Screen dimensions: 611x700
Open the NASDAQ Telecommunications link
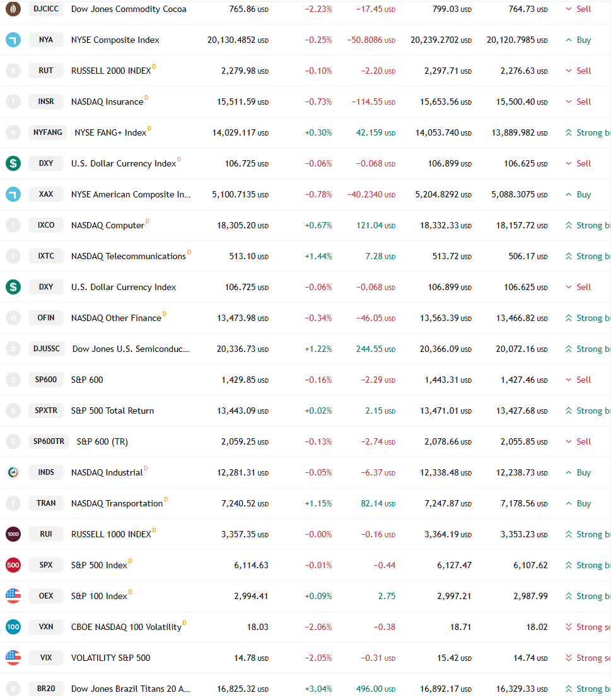coord(129,256)
